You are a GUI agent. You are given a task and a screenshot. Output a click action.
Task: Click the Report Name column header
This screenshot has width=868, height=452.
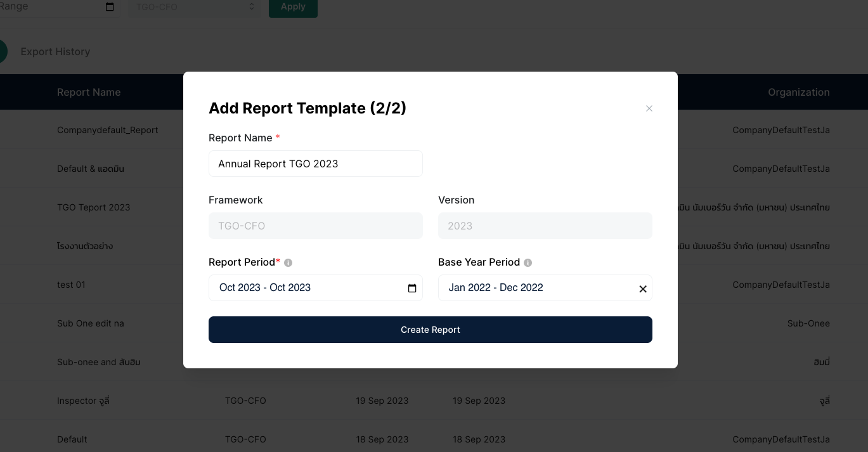point(89,92)
